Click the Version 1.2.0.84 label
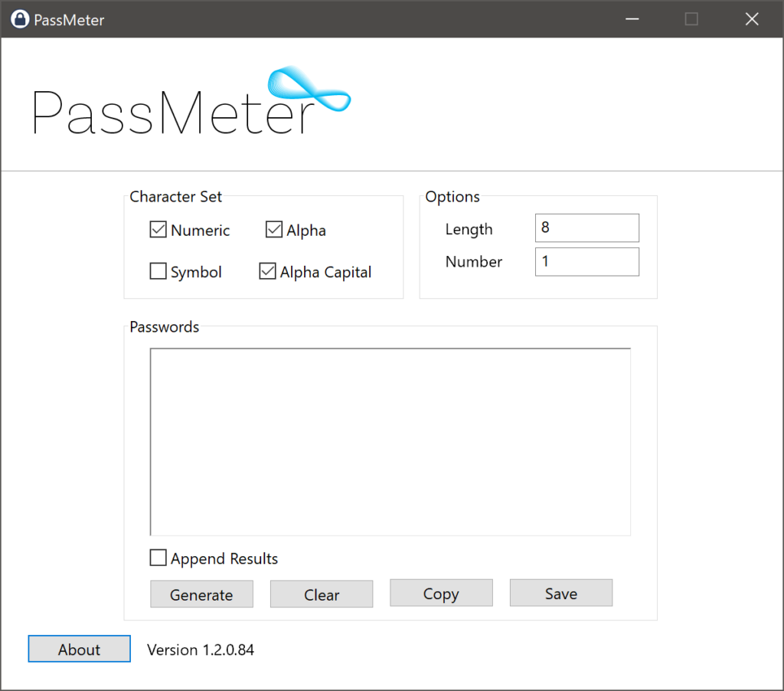Viewport: 784px width, 691px height. click(201, 650)
